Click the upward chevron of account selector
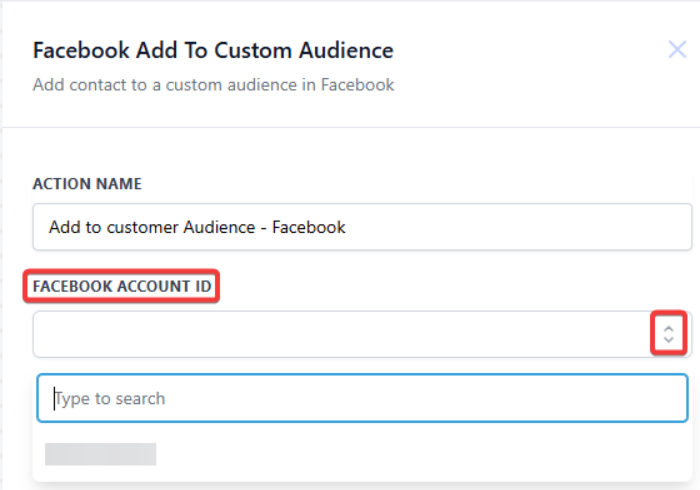Viewport: 700px width, 490px height. point(669,327)
